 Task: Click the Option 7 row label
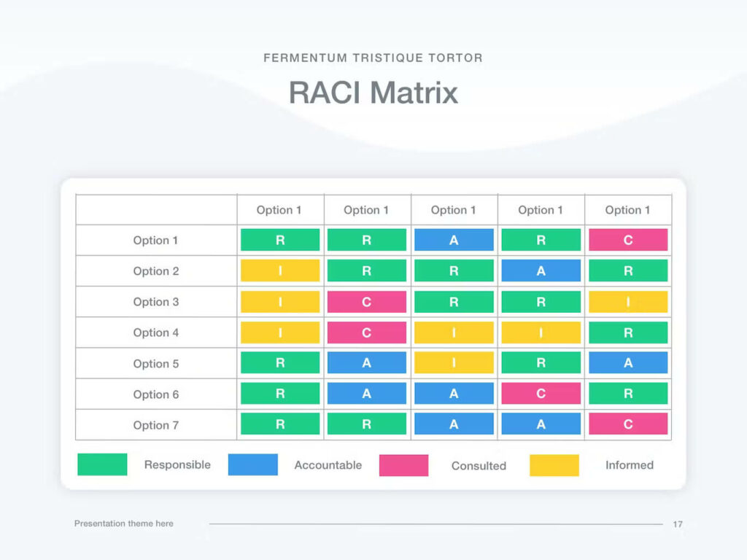(x=155, y=425)
